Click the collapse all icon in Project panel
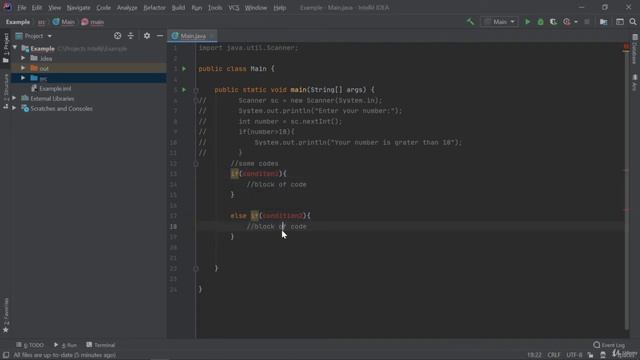This screenshot has width=640, height=360. coord(131,36)
